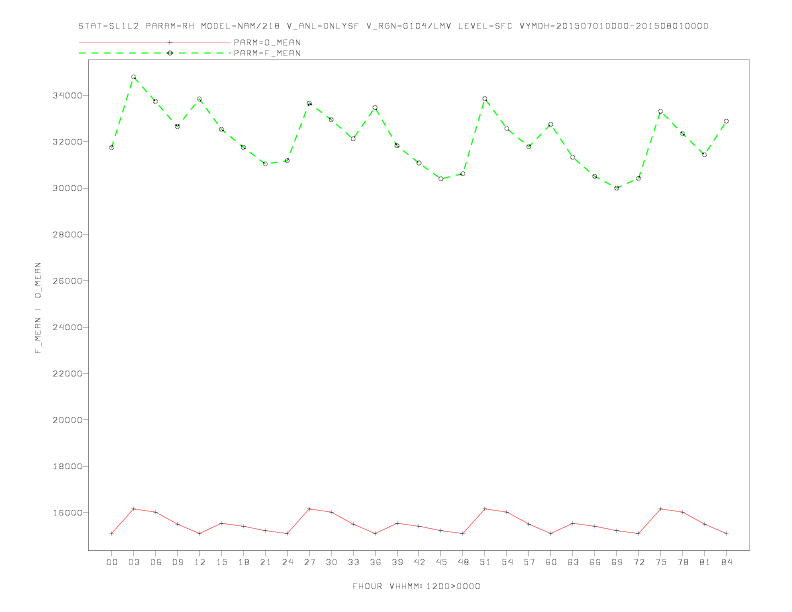Screen dimensions: 792x612
Task: Click the 24 forecast-hour tick label
Action: (x=287, y=562)
